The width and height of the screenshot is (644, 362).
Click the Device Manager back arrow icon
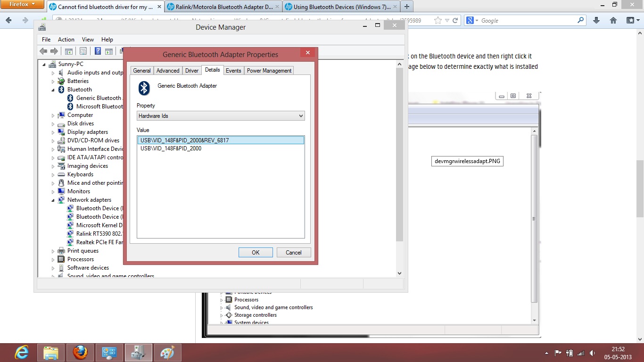(x=43, y=51)
